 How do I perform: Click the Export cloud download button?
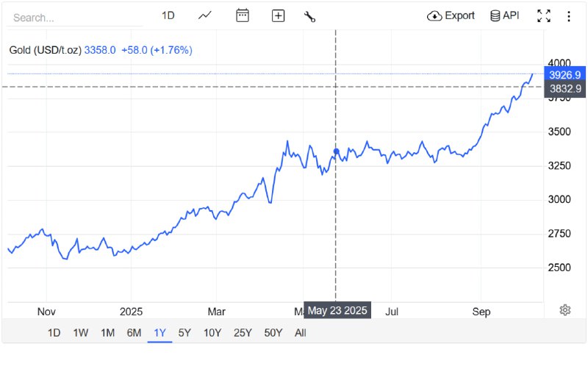pyautogui.click(x=451, y=15)
